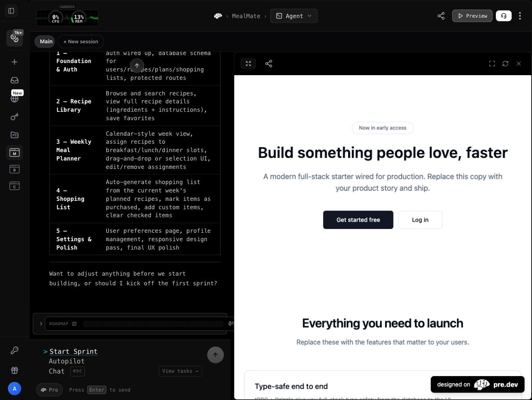This screenshot has width=532, height=400.
Task: Click the 'Type-safe end to end' card title
Action: [x=291, y=387]
